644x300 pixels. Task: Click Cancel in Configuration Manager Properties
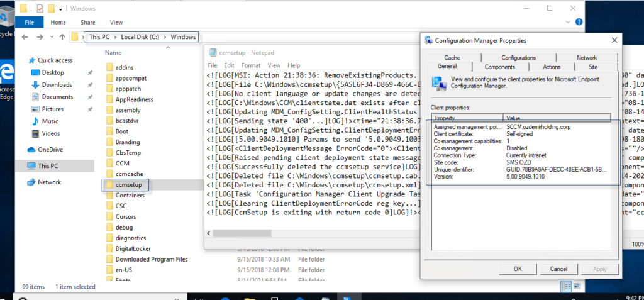coord(558,269)
